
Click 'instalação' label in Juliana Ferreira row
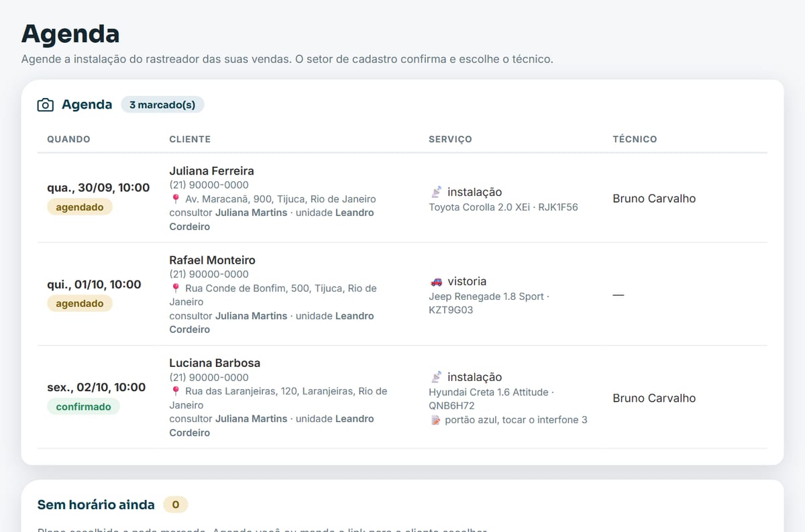point(474,193)
